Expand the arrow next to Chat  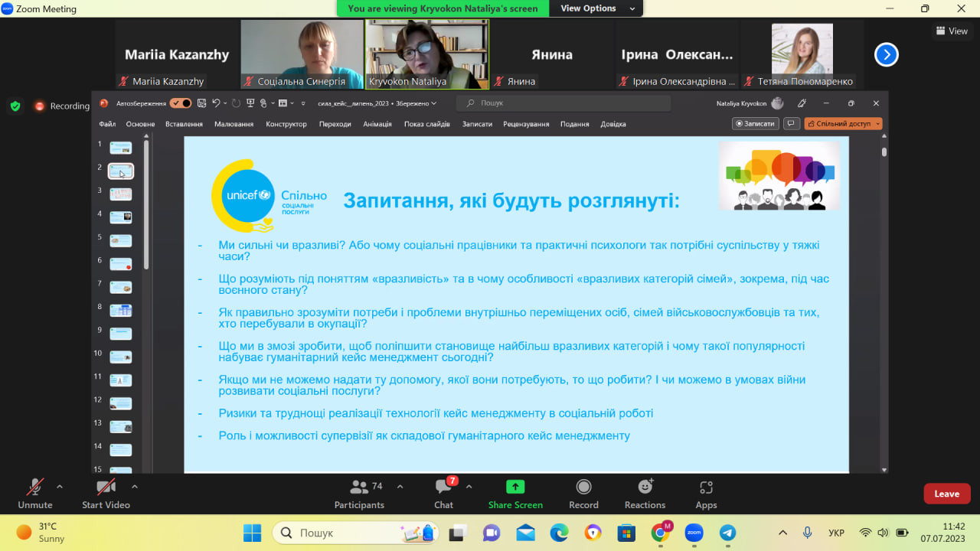tap(469, 487)
